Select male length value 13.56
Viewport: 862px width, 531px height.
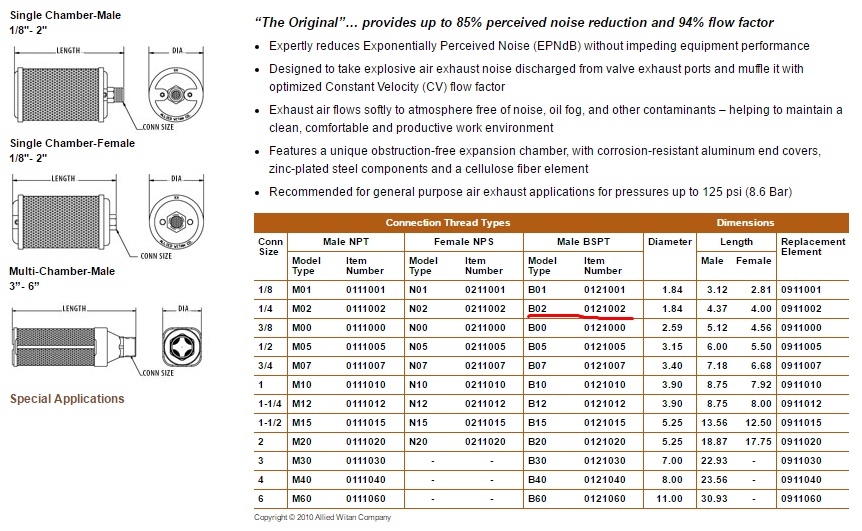(714, 423)
